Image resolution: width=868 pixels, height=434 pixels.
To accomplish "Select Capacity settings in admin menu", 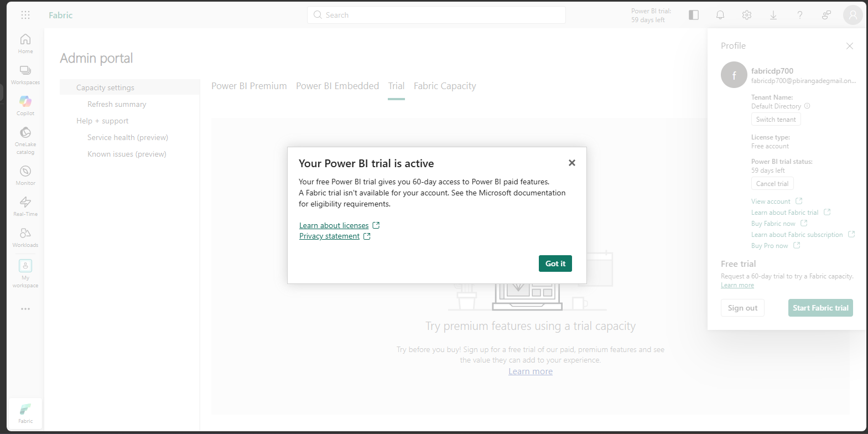I will (129, 87).
